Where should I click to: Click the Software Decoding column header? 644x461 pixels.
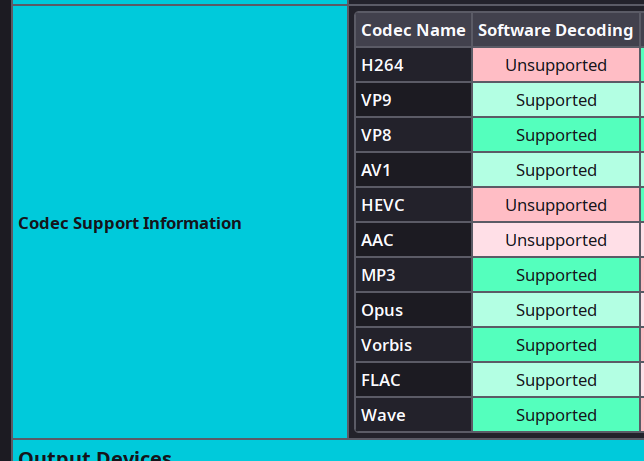[555, 30]
